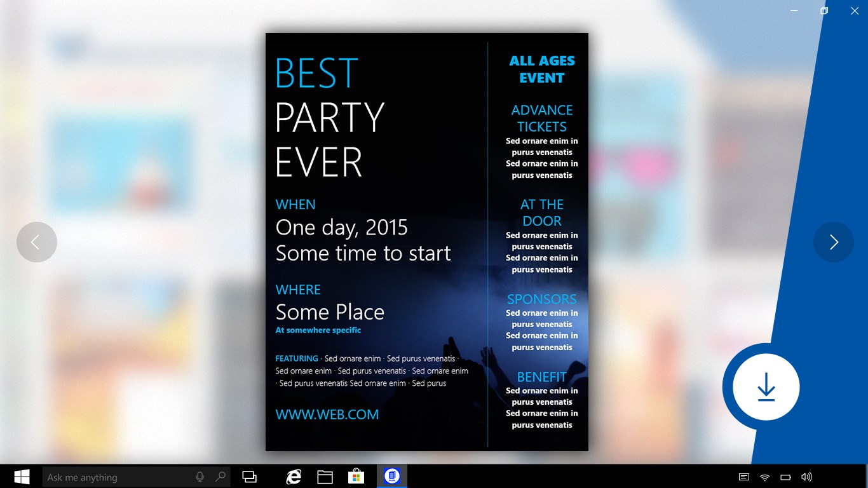Click the ALL AGES EVENT heading

point(542,69)
